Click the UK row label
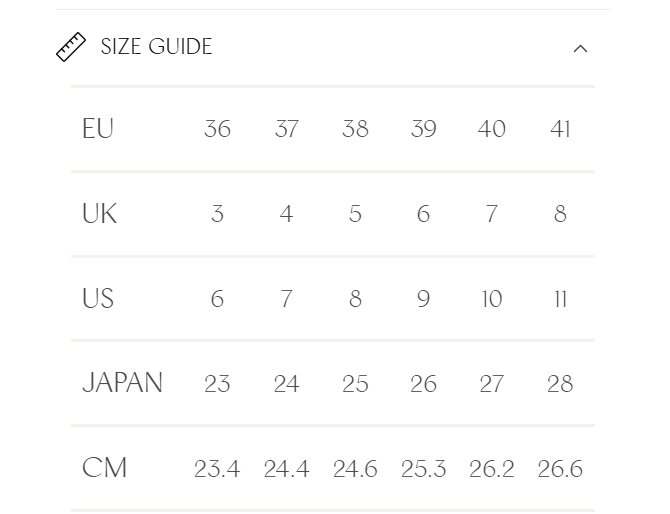The height and width of the screenshot is (514, 670). click(99, 213)
